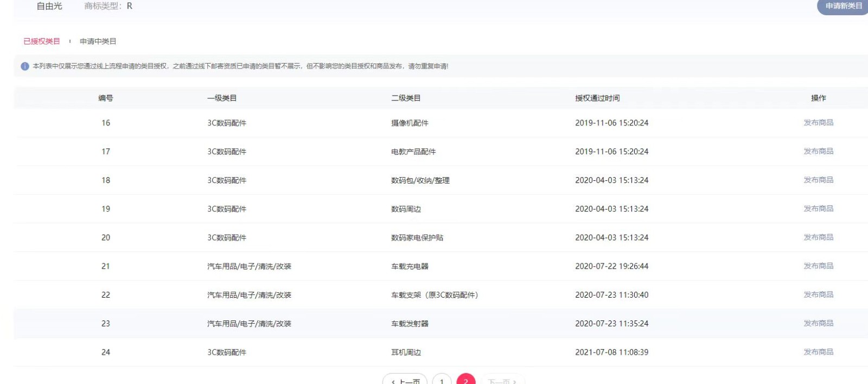
Task: Click 发布商品 for row 19 数码周边
Action: coord(819,209)
